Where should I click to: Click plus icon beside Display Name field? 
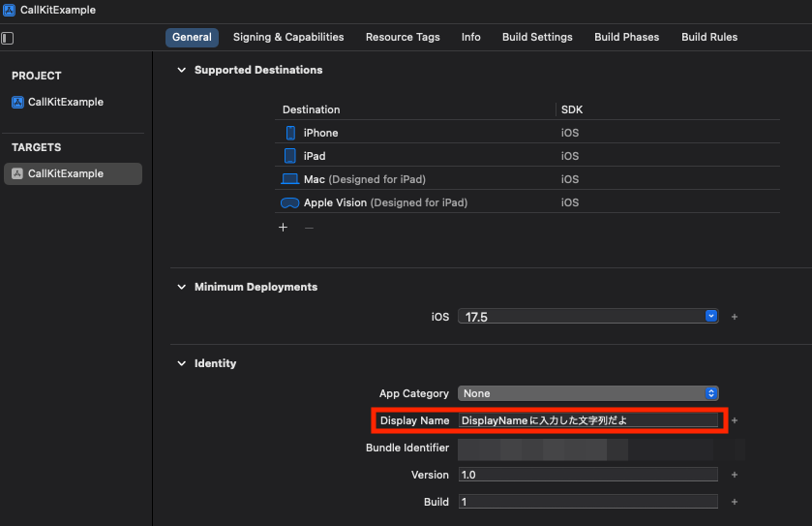click(x=735, y=420)
